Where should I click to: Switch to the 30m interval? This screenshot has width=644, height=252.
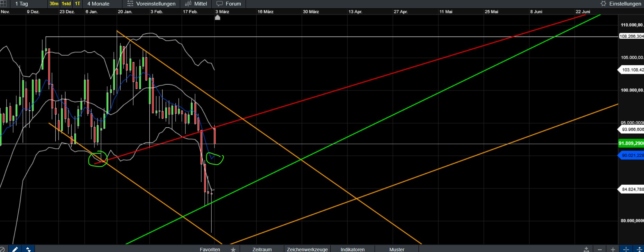(x=54, y=4)
